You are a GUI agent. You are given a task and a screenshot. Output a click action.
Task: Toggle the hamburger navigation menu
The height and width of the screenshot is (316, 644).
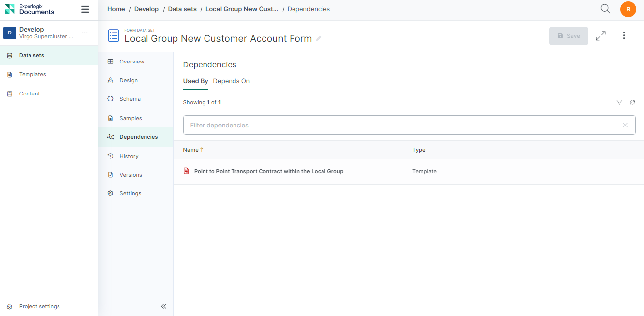coord(85,9)
